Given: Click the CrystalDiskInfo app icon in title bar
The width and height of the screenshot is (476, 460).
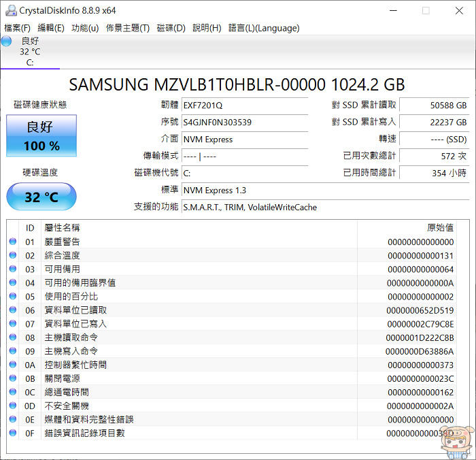Looking at the screenshot, I should point(9,10).
